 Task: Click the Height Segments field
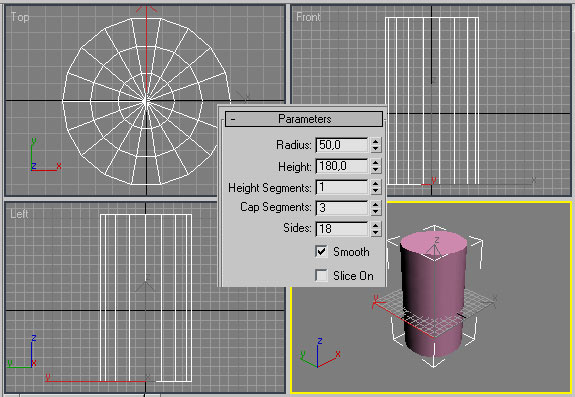click(x=341, y=187)
